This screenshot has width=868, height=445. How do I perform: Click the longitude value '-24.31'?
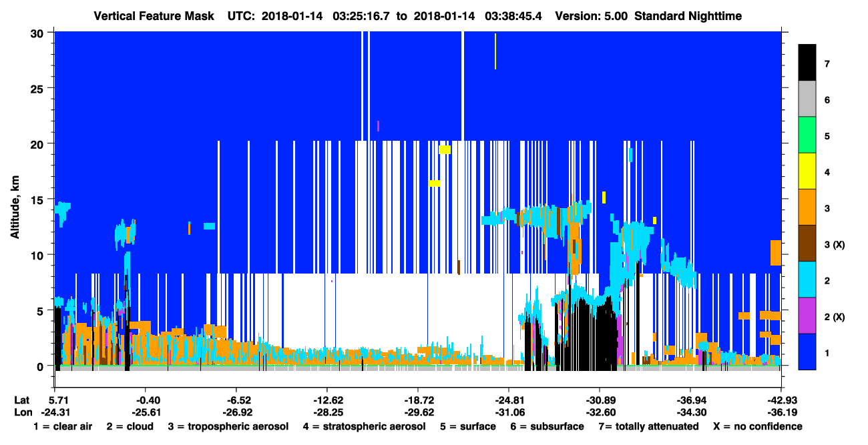[55, 412]
